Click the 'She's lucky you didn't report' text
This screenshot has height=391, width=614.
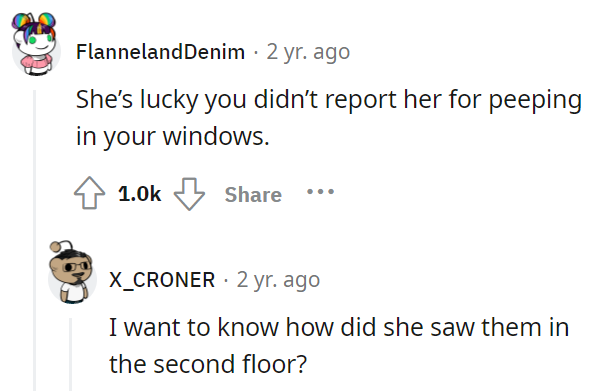236,99
